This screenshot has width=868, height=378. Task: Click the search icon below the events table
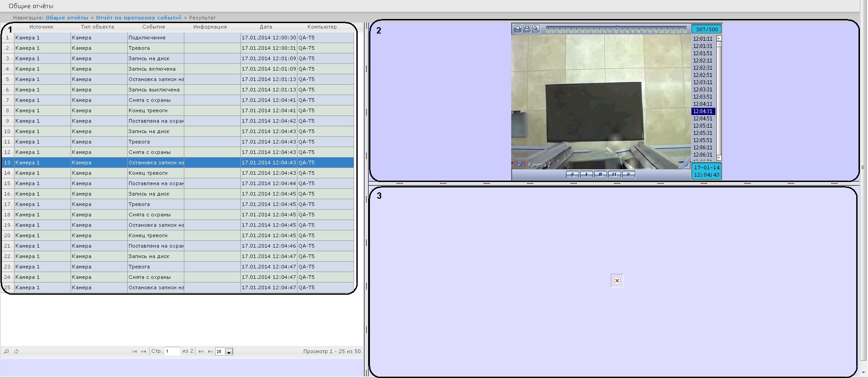(6, 352)
